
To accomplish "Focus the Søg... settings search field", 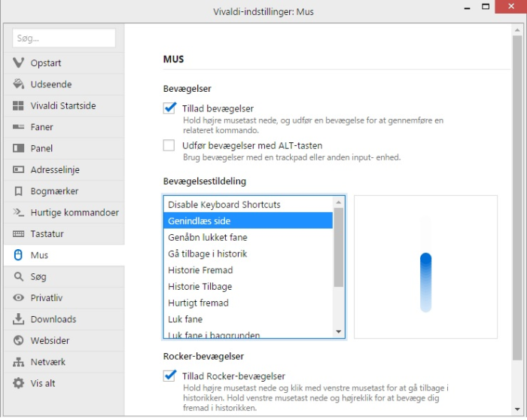I will [x=64, y=38].
